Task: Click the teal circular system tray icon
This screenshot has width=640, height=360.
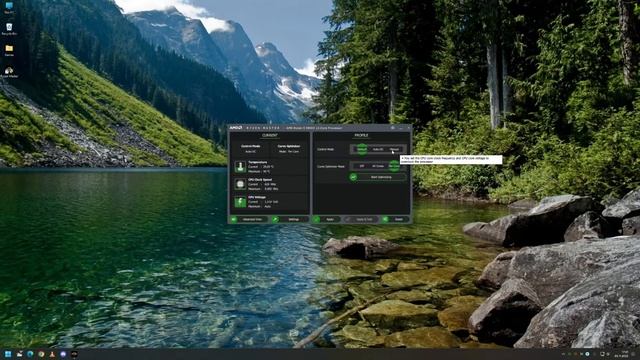Action: pos(587,354)
